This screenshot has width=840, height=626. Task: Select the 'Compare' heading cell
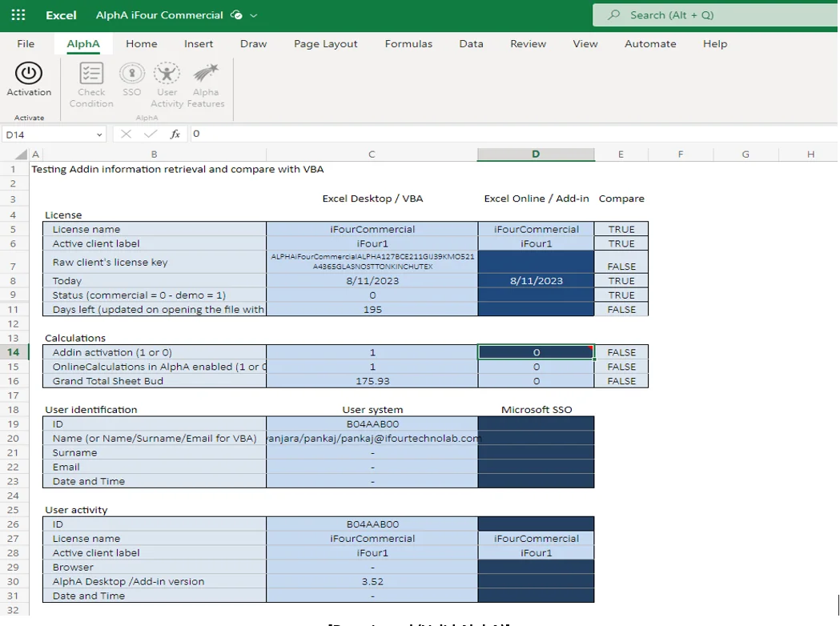point(621,199)
